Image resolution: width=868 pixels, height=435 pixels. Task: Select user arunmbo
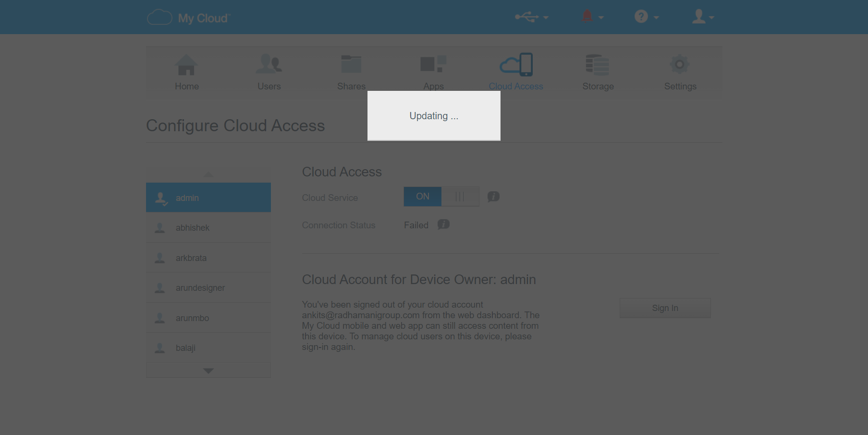208,318
